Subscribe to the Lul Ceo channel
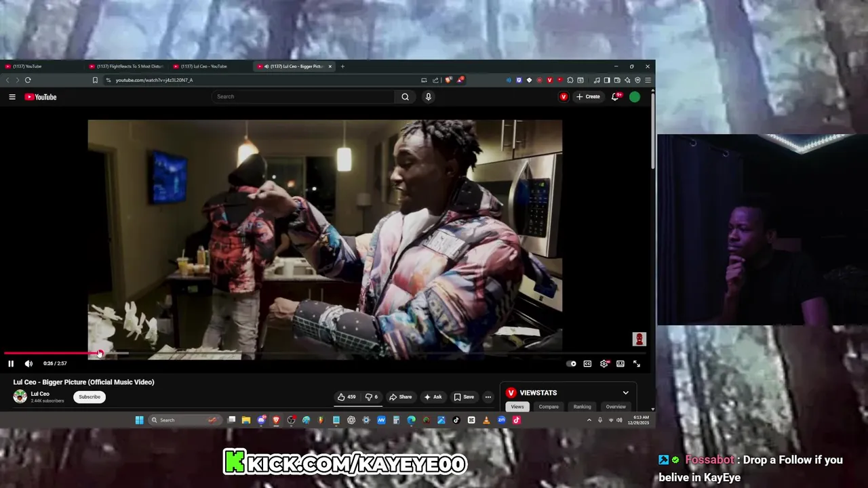This screenshot has width=868, height=488. pos(90,397)
